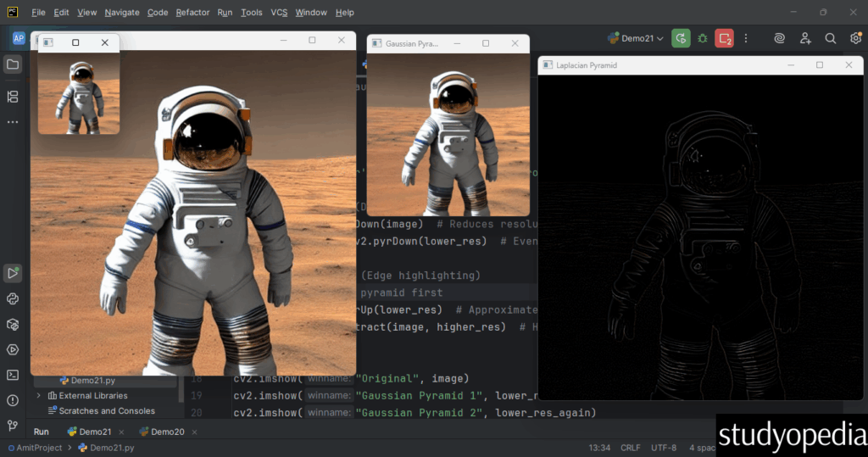Click the "Original" string in code
The height and width of the screenshot is (457, 868).
click(x=387, y=378)
